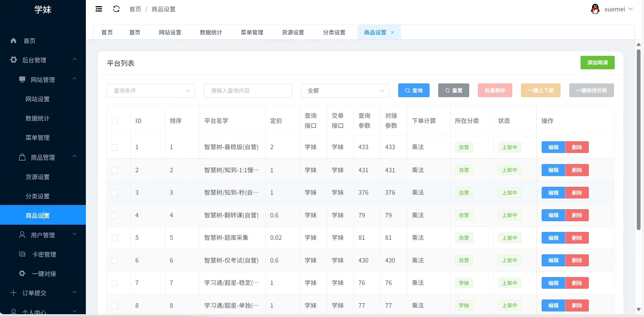
Task: Click the home icon in sidebar
Action: click(13, 41)
